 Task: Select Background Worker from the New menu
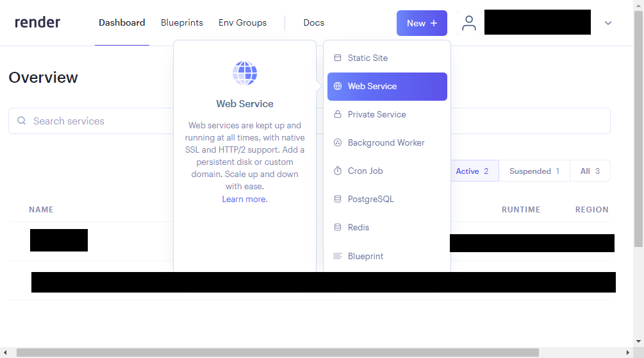387,142
